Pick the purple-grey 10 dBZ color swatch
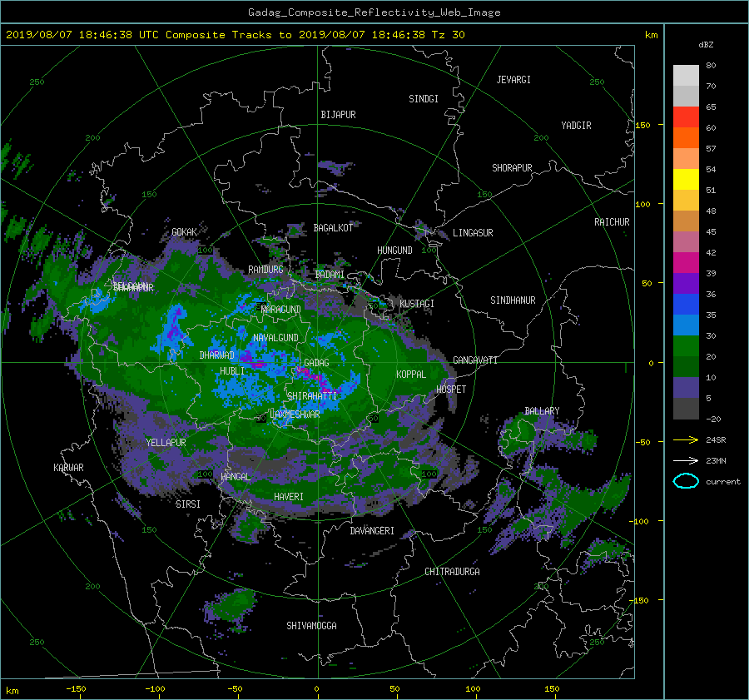This screenshot has width=749, height=700. [x=686, y=388]
